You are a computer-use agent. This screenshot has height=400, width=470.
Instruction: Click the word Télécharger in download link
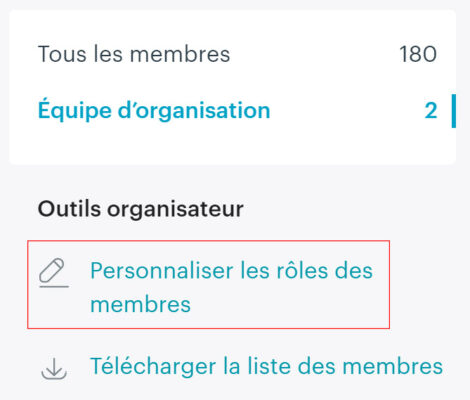point(153,366)
